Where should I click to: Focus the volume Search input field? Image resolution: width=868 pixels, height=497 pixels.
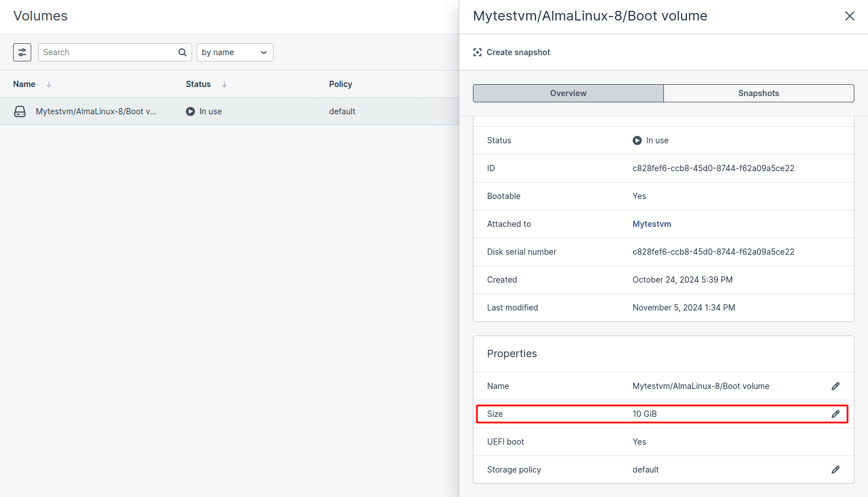(x=108, y=52)
